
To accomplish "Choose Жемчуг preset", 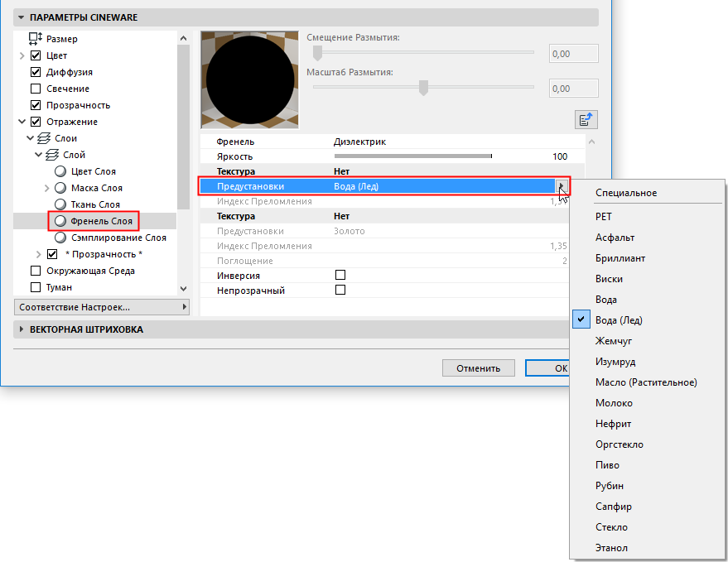I will [614, 341].
